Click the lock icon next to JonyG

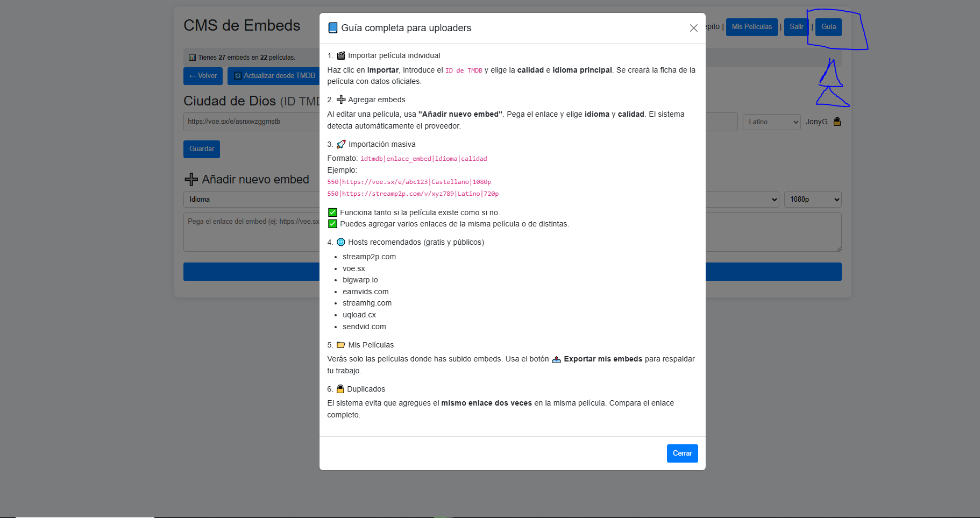(x=837, y=122)
